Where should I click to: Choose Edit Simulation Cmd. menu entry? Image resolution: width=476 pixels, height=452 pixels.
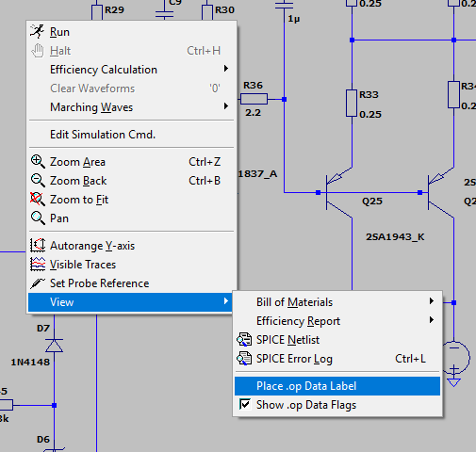click(131, 135)
